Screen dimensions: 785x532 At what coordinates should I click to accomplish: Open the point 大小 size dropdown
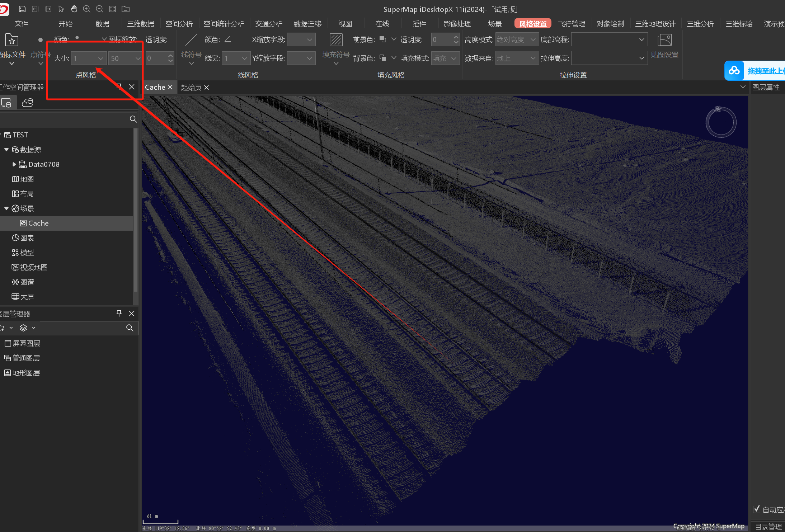coord(89,58)
